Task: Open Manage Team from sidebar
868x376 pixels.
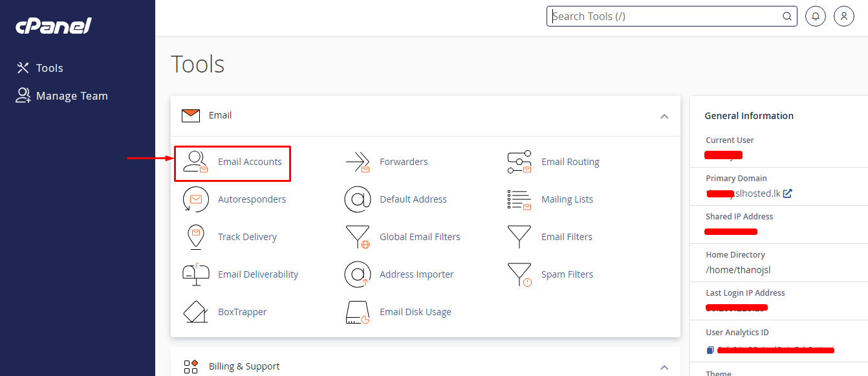Action: pyautogui.click(x=71, y=95)
